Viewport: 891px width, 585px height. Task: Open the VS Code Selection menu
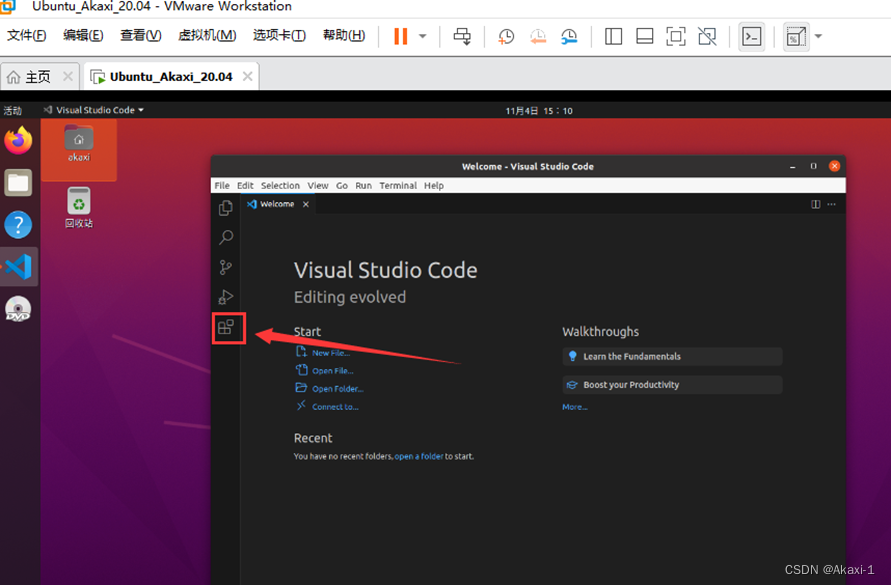(x=280, y=185)
